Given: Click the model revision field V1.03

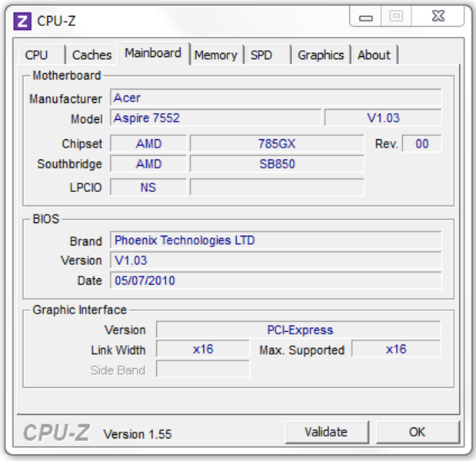Looking at the screenshot, I should click(x=383, y=118).
